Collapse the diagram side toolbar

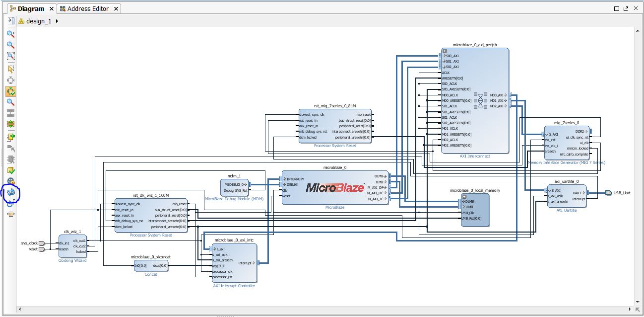click(10, 21)
